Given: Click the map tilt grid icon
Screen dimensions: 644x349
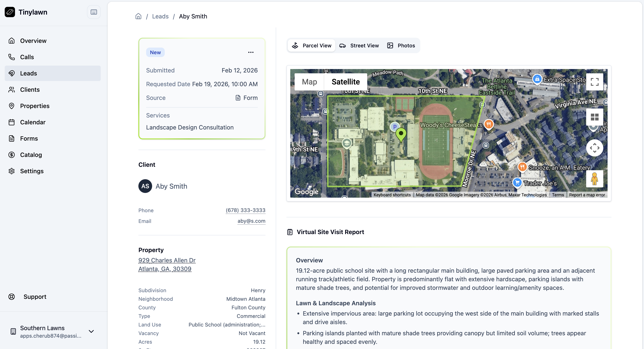Looking at the screenshot, I should tap(594, 117).
